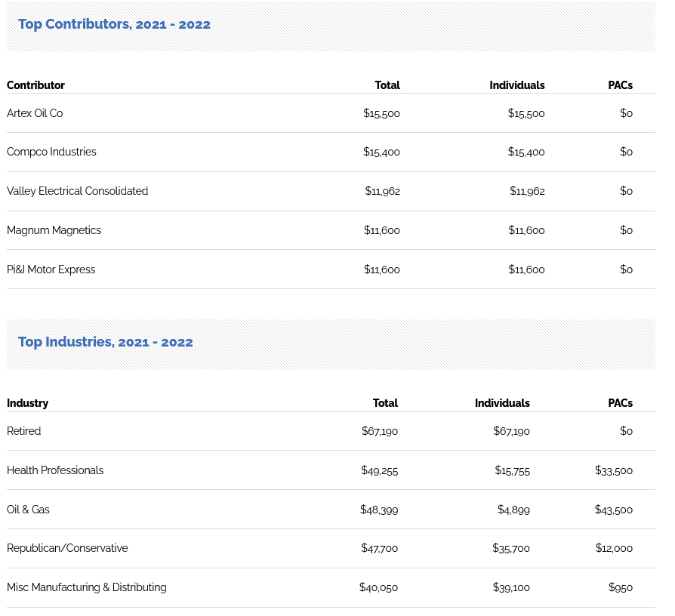Click the "$4,899" Individuals amount for Oil & Gas
Screen dimensions: 675x616
[x=513, y=510]
